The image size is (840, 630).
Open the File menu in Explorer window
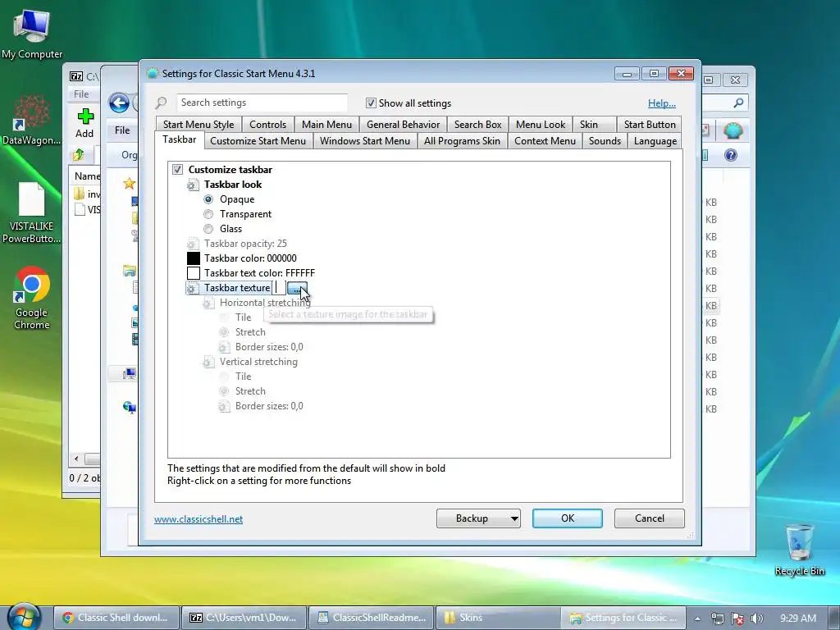122,130
